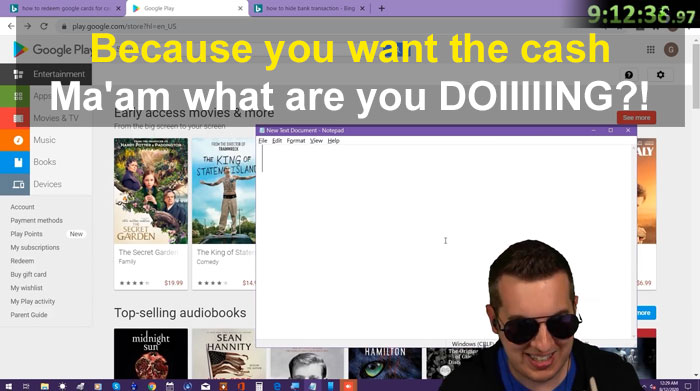Open My subscriptions link
700x391 pixels.
tap(35, 247)
